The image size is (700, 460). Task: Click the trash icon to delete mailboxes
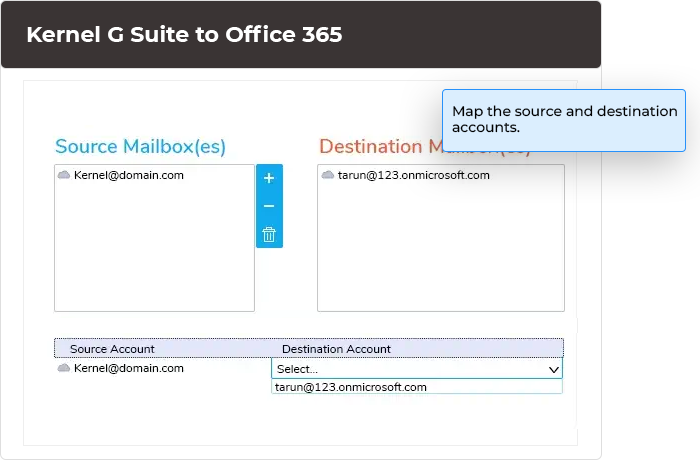[269, 235]
